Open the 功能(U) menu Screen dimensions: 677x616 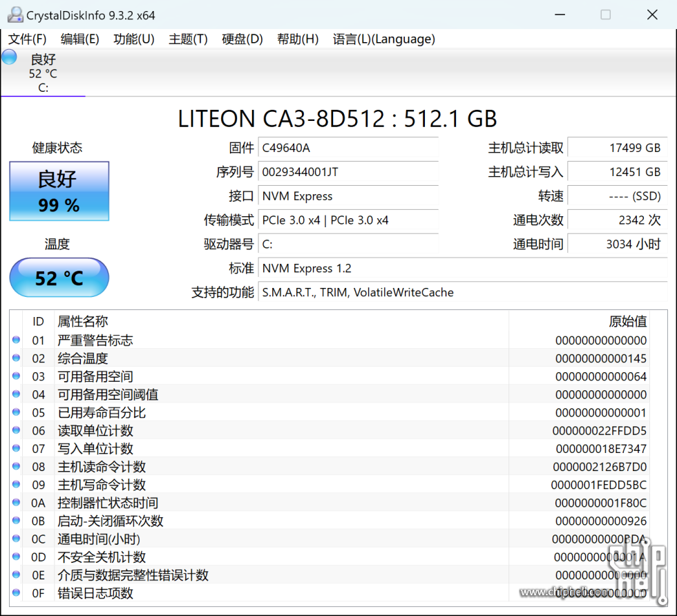click(134, 39)
